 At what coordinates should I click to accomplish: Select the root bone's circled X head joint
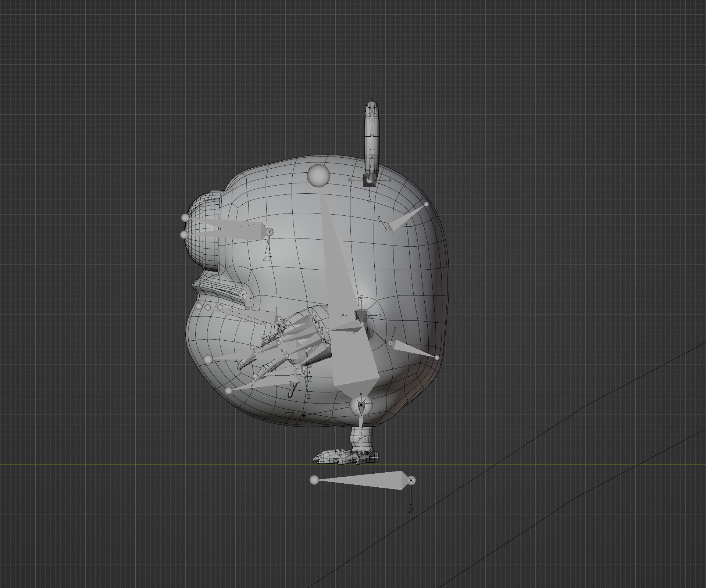[411, 480]
